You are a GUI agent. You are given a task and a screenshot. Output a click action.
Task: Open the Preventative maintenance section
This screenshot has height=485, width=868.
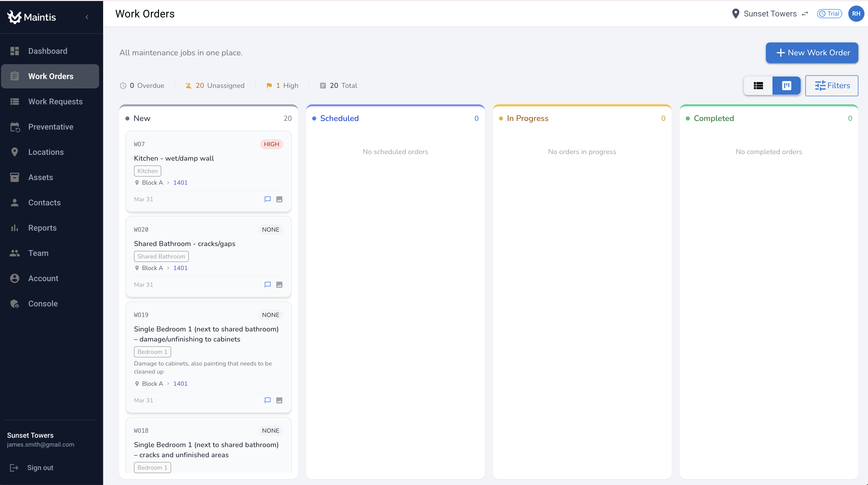coord(51,127)
